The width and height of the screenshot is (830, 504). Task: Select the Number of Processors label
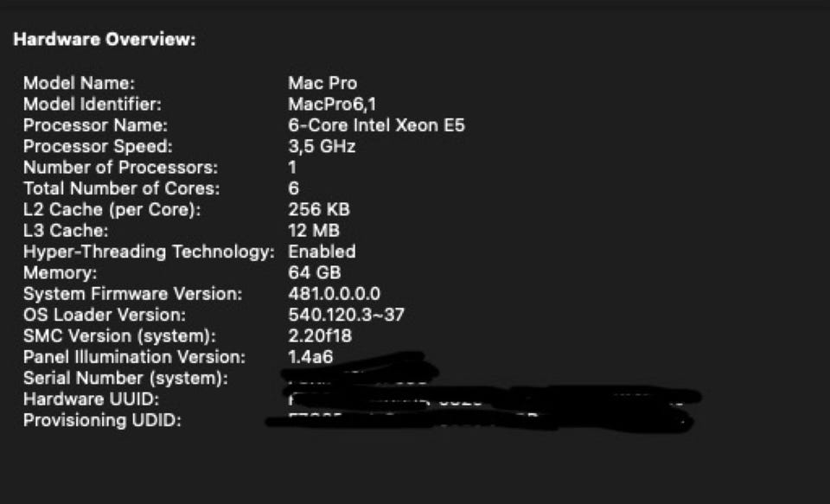click(120, 168)
